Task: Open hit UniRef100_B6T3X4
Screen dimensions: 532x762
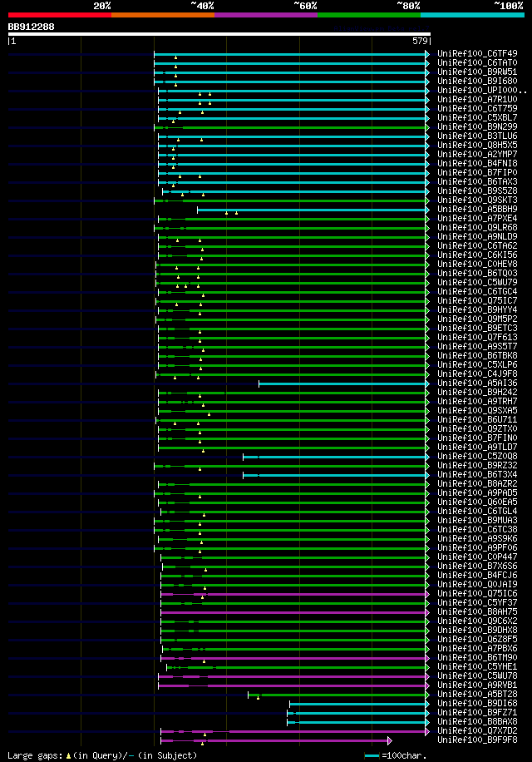Action: [477, 475]
